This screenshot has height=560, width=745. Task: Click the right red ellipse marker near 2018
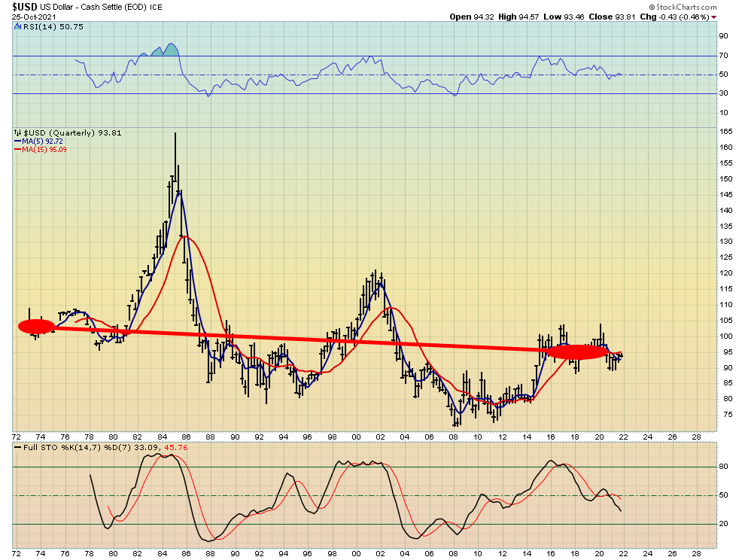click(577, 351)
